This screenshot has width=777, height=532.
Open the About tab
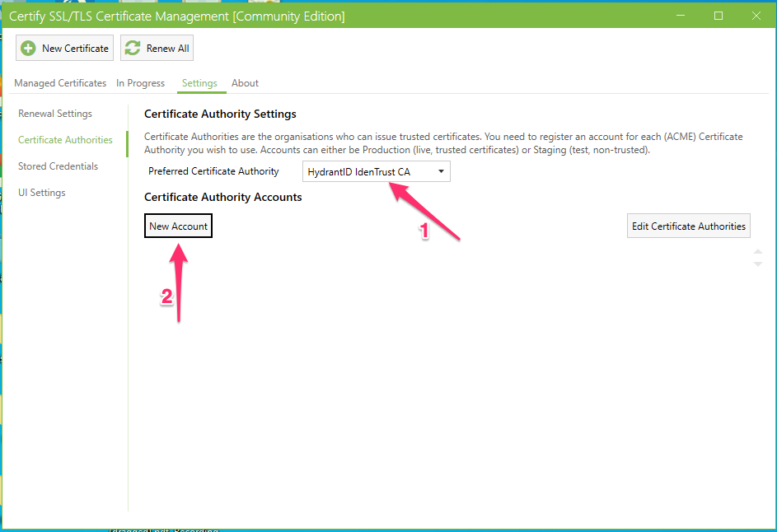pos(245,83)
